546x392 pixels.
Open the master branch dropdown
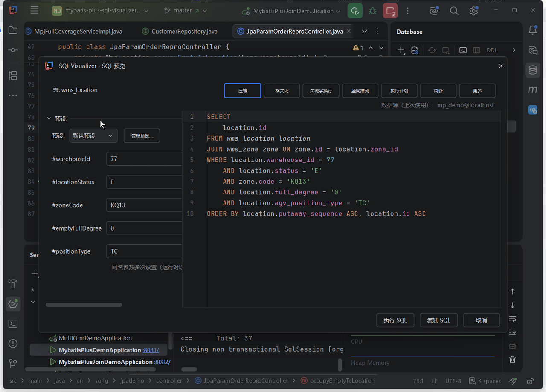tap(186, 11)
